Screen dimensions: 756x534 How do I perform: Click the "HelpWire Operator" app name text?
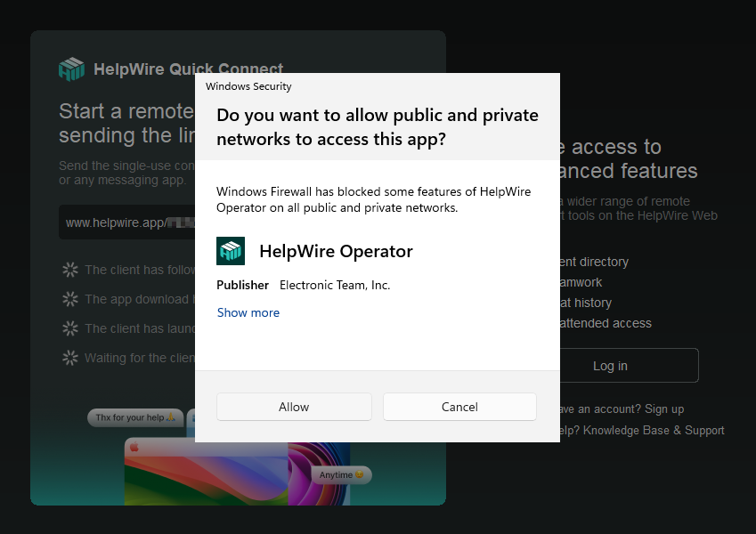pos(336,251)
